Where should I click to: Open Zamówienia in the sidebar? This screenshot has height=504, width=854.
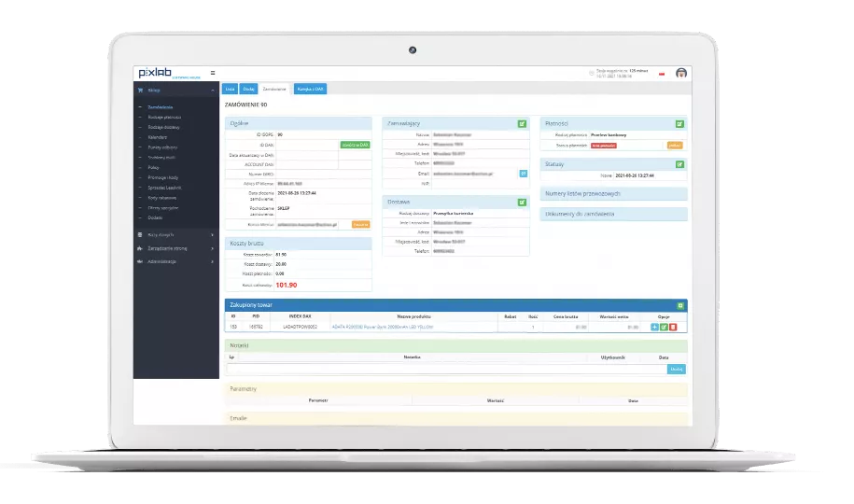point(161,107)
